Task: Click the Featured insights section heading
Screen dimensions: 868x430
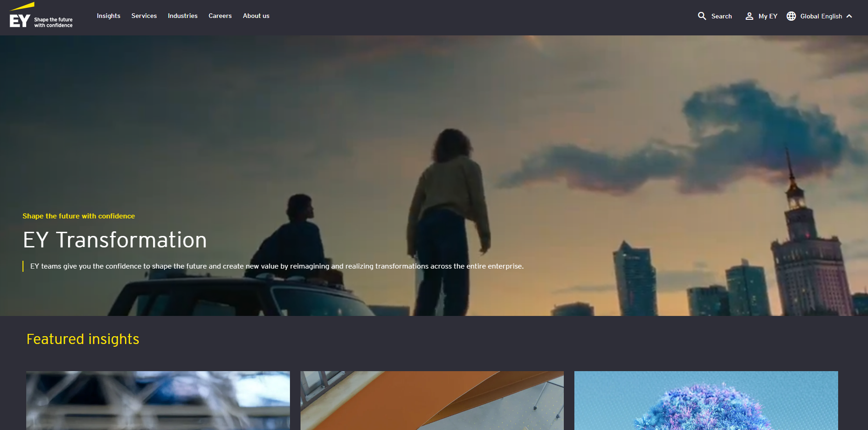Action: pyautogui.click(x=83, y=339)
